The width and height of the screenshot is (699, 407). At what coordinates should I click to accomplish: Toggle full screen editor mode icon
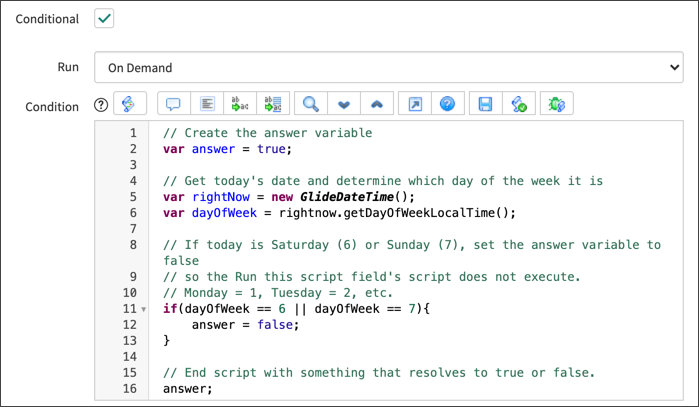[x=415, y=104]
